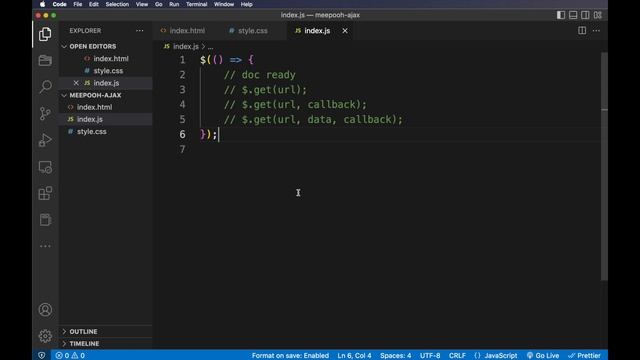
Task: Open index.html in Open Editors list
Action: [x=106, y=59]
